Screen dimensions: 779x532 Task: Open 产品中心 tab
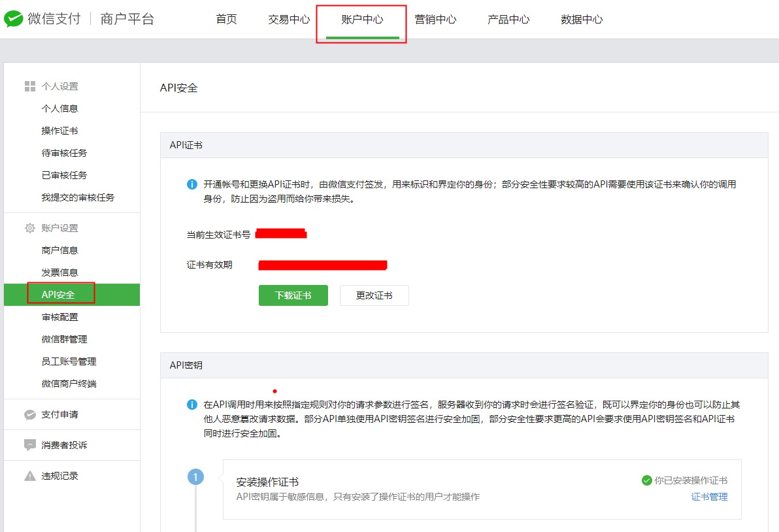pos(508,20)
